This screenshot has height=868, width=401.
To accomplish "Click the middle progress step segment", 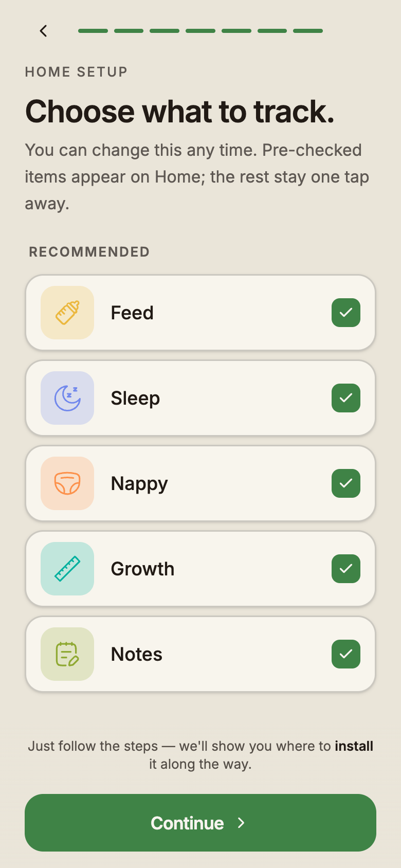I will 200,31.
